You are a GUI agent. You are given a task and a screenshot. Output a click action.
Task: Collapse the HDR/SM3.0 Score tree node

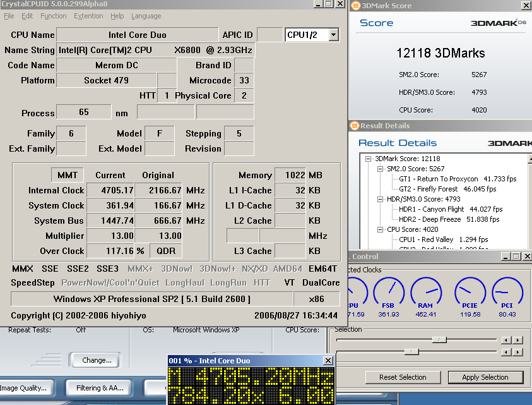381,199
